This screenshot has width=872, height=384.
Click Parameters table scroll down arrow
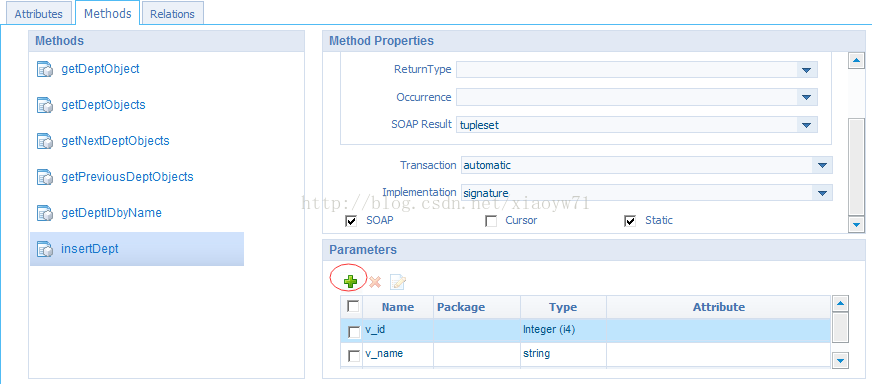click(840, 360)
